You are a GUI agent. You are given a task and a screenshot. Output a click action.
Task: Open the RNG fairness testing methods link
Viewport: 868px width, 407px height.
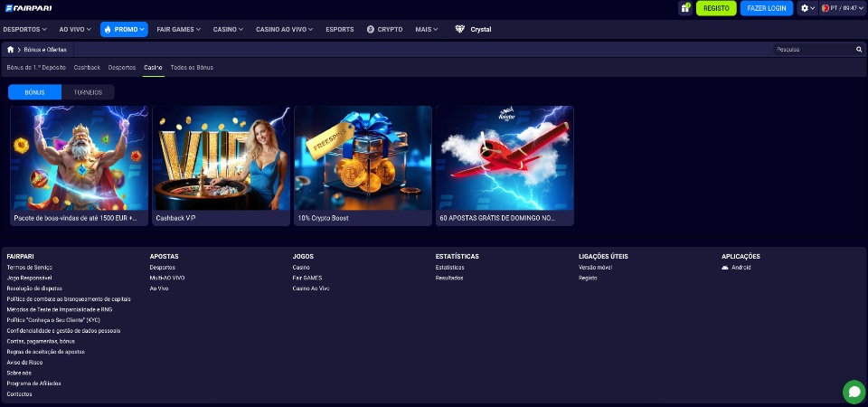tap(60, 309)
